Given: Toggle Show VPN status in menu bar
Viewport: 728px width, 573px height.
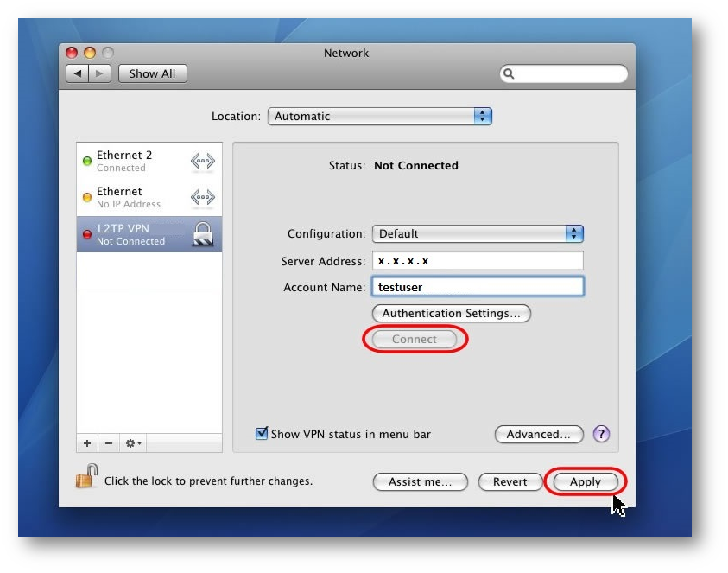Looking at the screenshot, I should click(x=263, y=434).
